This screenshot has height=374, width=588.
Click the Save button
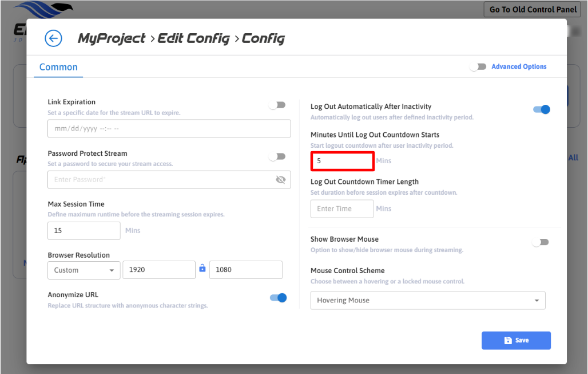516,340
